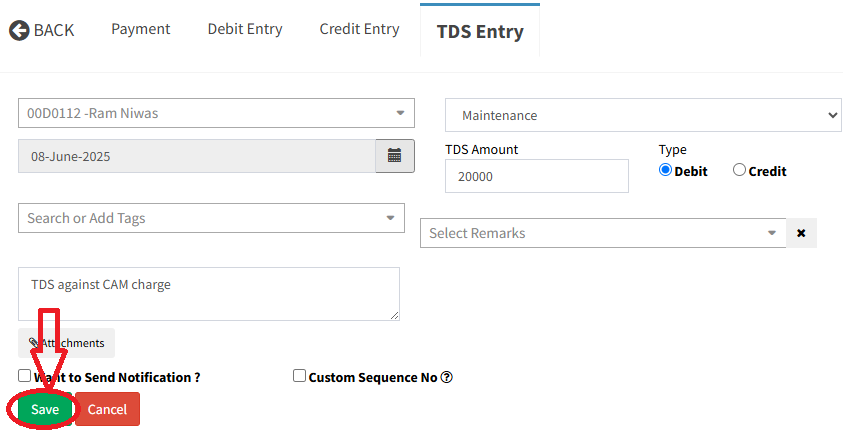Expand the Ram Niwas account dropdown

tap(216, 113)
